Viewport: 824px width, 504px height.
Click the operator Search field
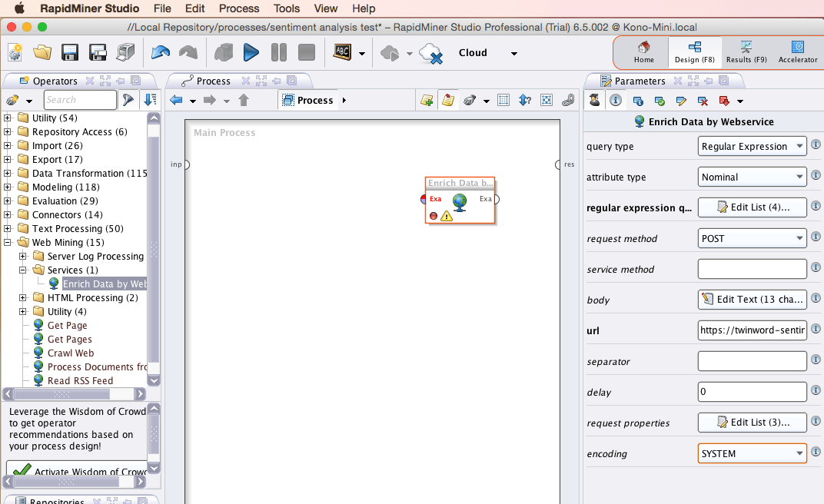[80, 100]
